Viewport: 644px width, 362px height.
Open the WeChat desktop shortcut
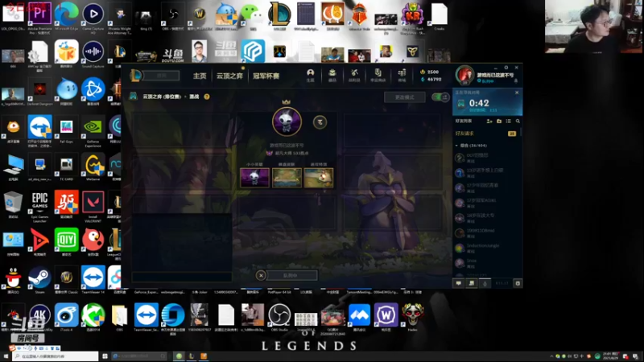pyautogui.click(x=252, y=17)
